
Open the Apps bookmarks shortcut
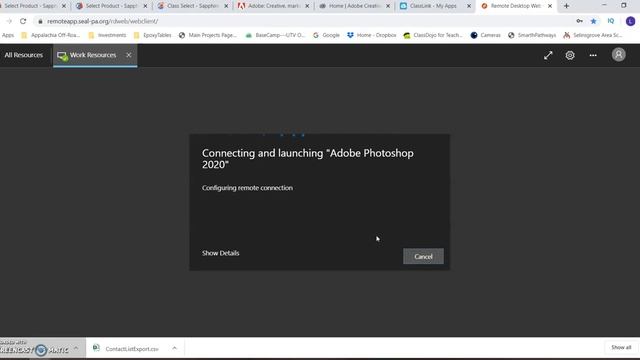click(x=8, y=35)
